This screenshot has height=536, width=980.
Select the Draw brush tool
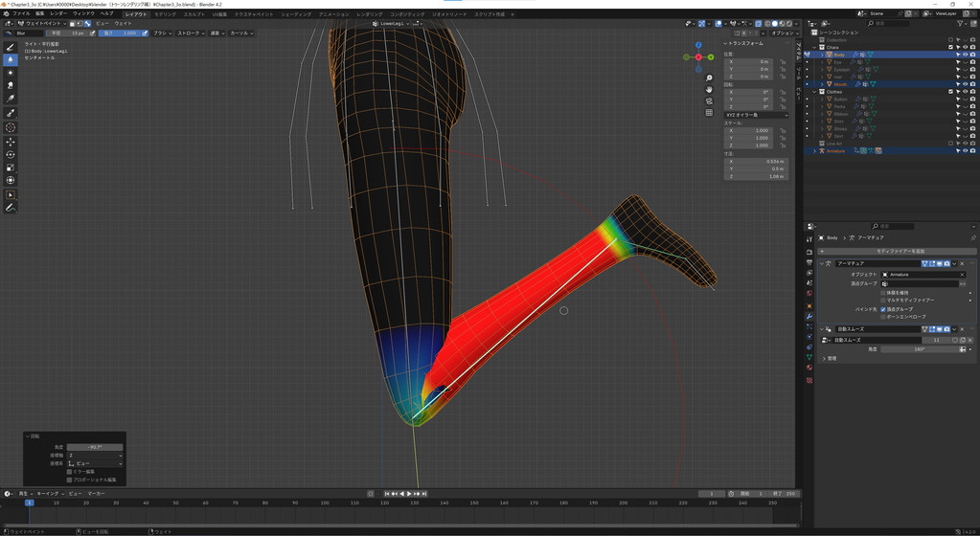[10, 47]
